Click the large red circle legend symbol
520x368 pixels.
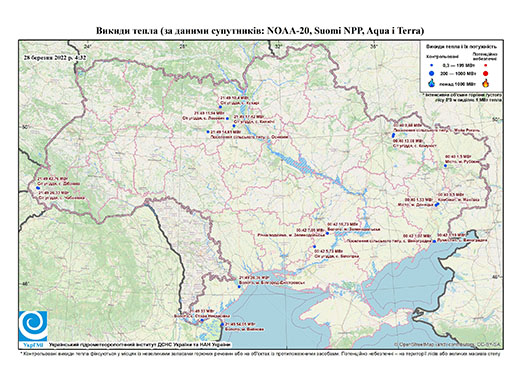[x=485, y=73]
